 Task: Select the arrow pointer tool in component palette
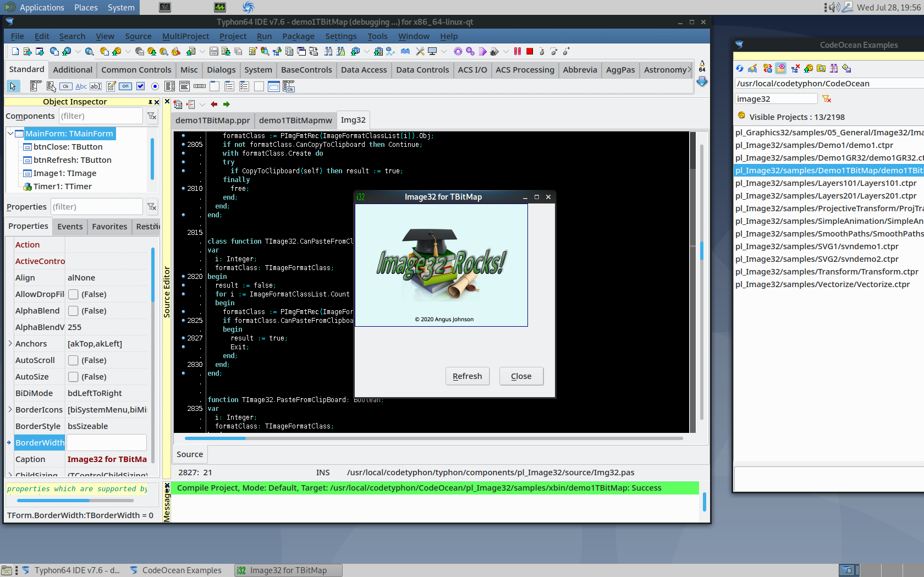pos(13,86)
